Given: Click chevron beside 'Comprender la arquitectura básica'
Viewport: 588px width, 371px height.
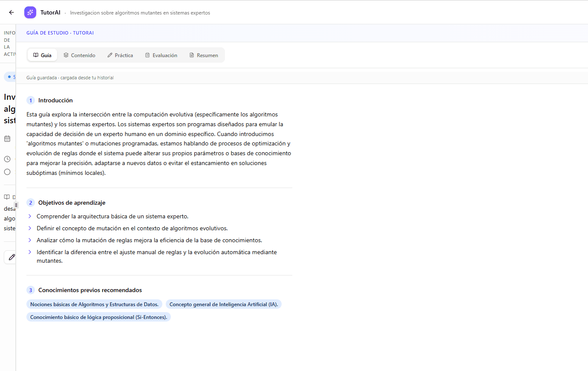Looking at the screenshot, I should tap(30, 216).
